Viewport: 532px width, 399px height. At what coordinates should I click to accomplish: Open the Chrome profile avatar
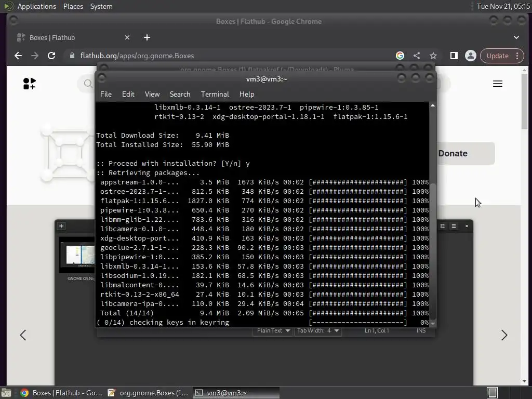pyautogui.click(x=471, y=56)
